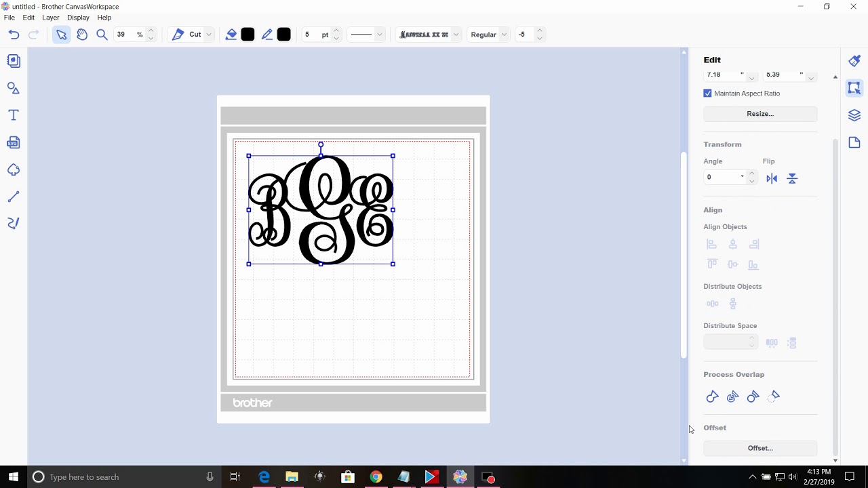The height and width of the screenshot is (488, 868).
Task: Select the Freehand drawing tool
Action: 14,223
